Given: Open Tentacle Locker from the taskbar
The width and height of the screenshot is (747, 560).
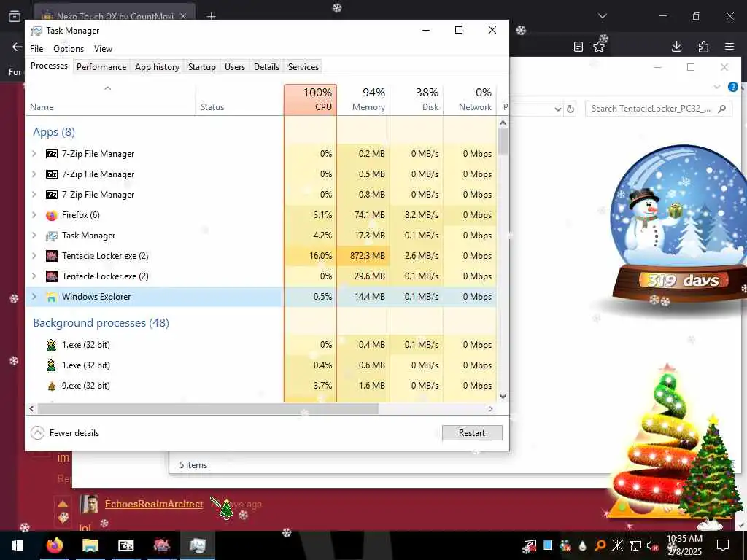Looking at the screenshot, I should point(161,545).
